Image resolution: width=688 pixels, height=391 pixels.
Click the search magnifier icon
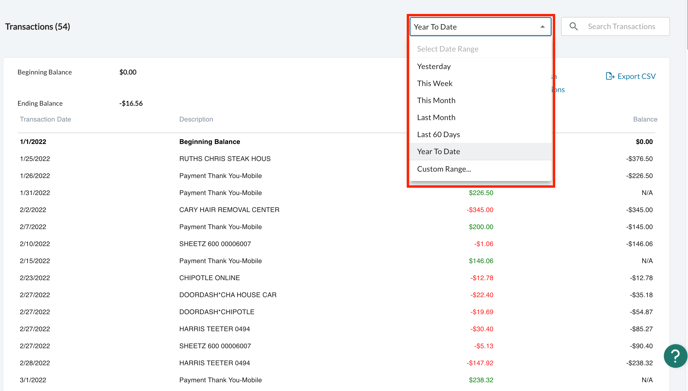click(573, 26)
